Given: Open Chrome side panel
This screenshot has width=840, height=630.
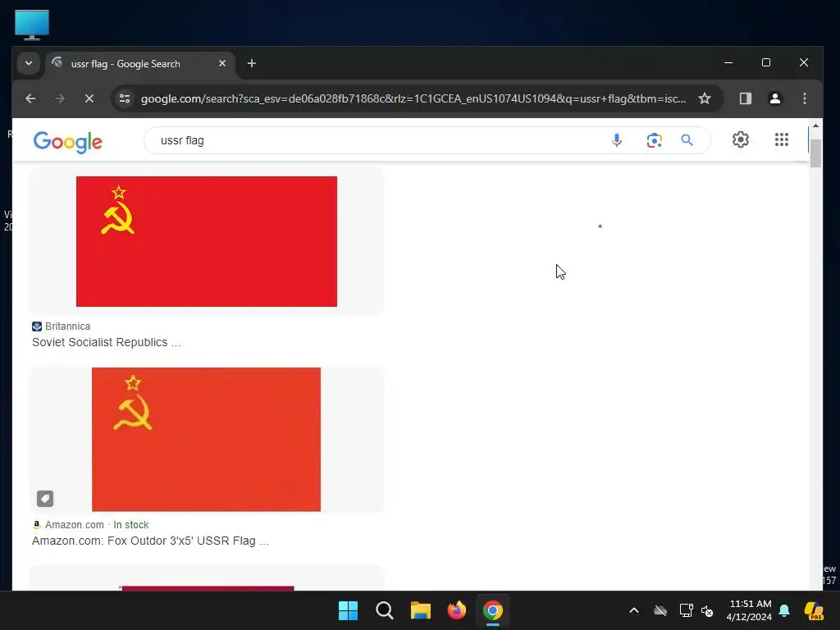Looking at the screenshot, I should click(745, 98).
